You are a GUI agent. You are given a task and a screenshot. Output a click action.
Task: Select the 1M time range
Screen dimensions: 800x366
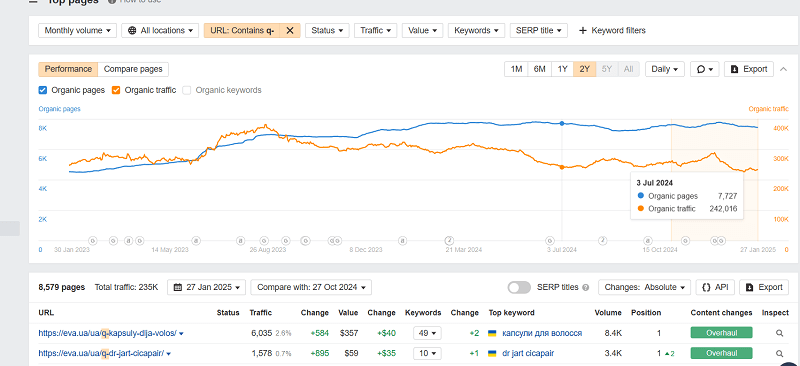pyautogui.click(x=516, y=69)
